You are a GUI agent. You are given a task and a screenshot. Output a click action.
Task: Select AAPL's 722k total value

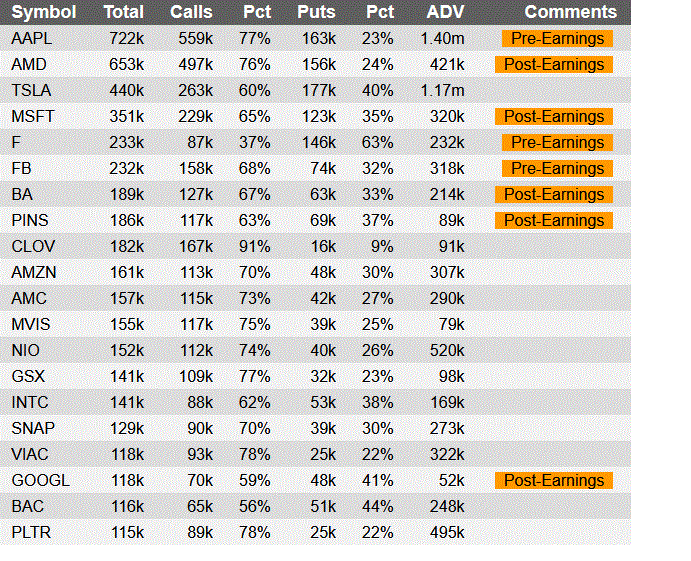click(126, 38)
